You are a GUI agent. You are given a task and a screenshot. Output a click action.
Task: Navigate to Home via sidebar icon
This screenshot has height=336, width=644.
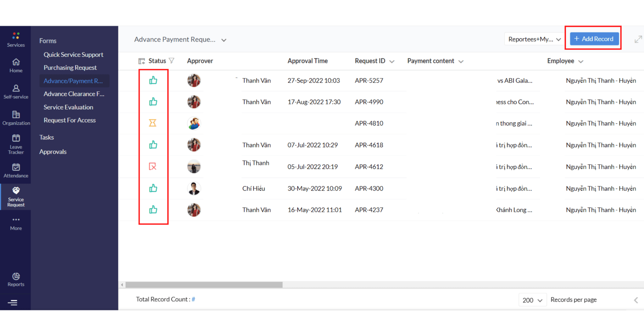tap(15, 62)
